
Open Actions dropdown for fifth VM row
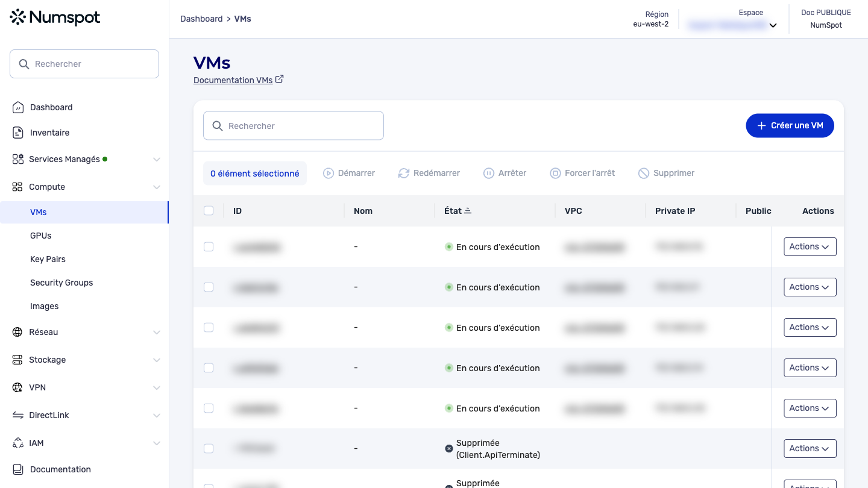(x=810, y=408)
